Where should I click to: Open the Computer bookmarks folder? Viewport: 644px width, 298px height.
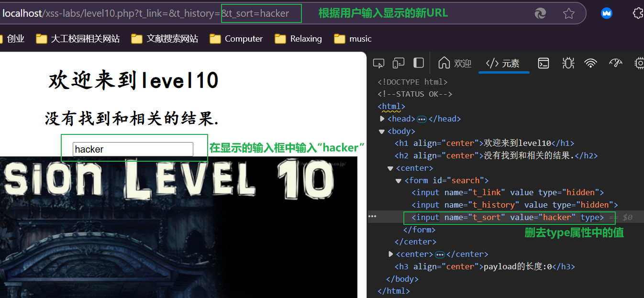236,39
